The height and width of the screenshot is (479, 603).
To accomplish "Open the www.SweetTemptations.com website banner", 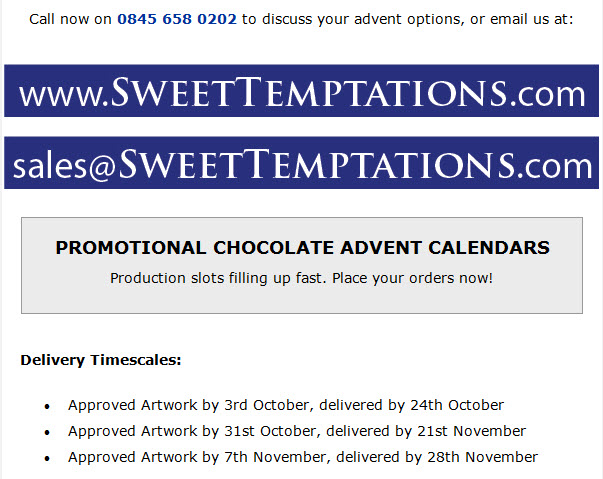I will [x=302, y=91].
